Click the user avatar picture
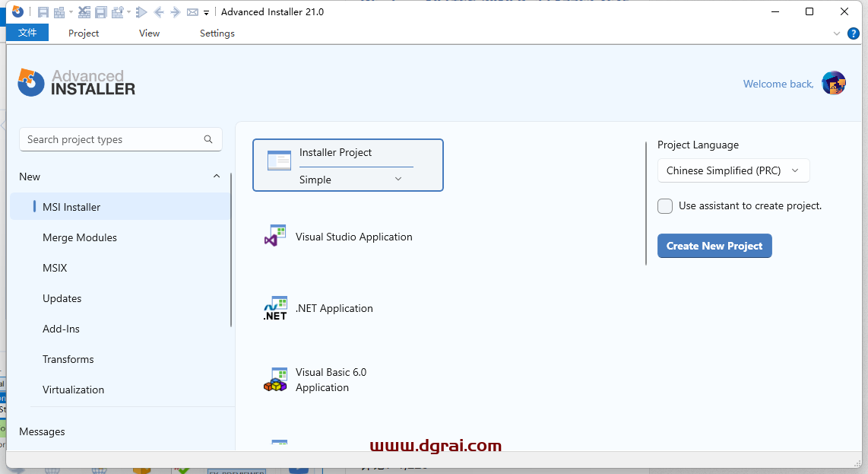 (834, 83)
